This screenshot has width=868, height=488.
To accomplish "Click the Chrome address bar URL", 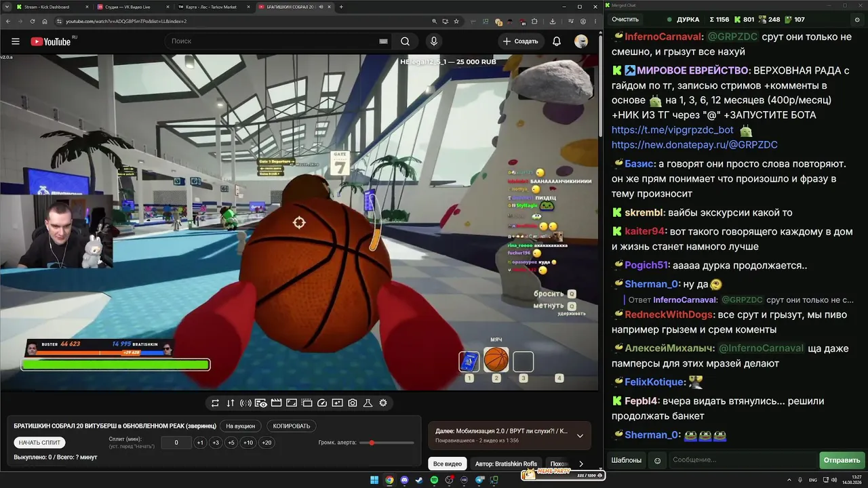I will coord(126,21).
